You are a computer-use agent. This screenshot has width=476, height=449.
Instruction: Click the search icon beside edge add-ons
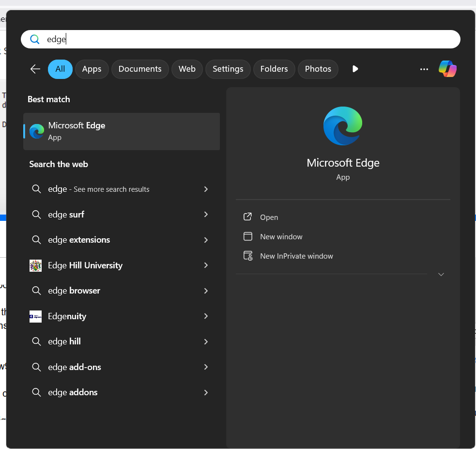(x=36, y=367)
